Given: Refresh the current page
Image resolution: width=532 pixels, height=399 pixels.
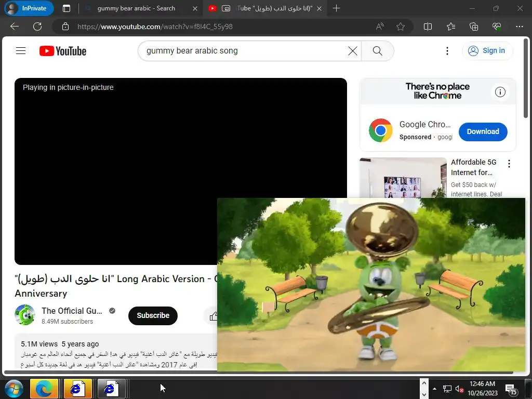Looking at the screenshot, I should pos(37,26).
